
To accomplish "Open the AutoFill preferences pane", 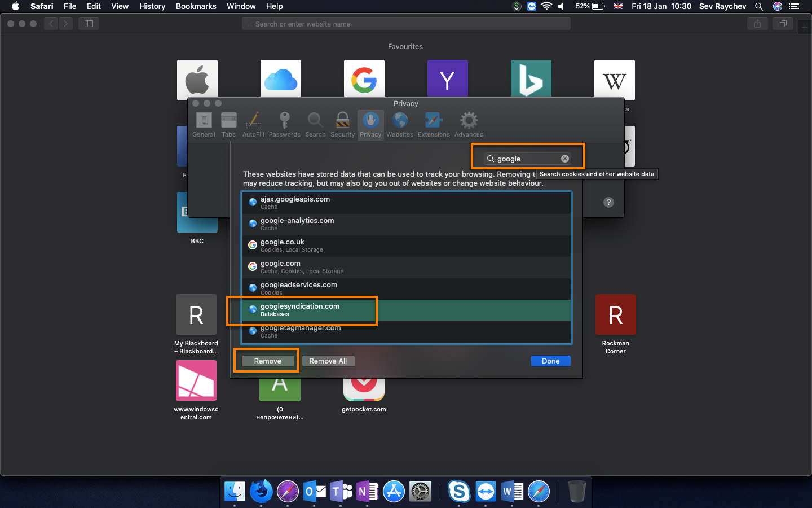I will tap(253, 124).
